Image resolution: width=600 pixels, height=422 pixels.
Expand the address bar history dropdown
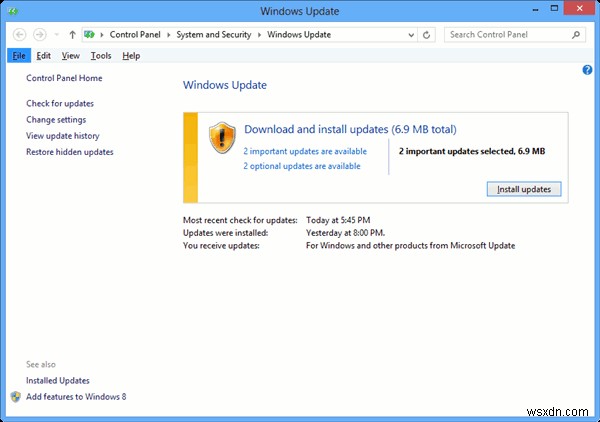[411, 35]
